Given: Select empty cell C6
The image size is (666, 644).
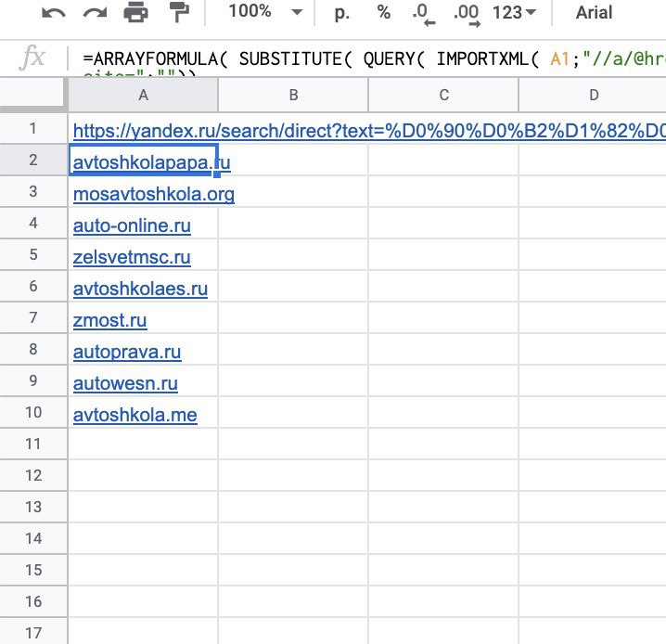Looking at the screenshot, I should click(443, 286).
